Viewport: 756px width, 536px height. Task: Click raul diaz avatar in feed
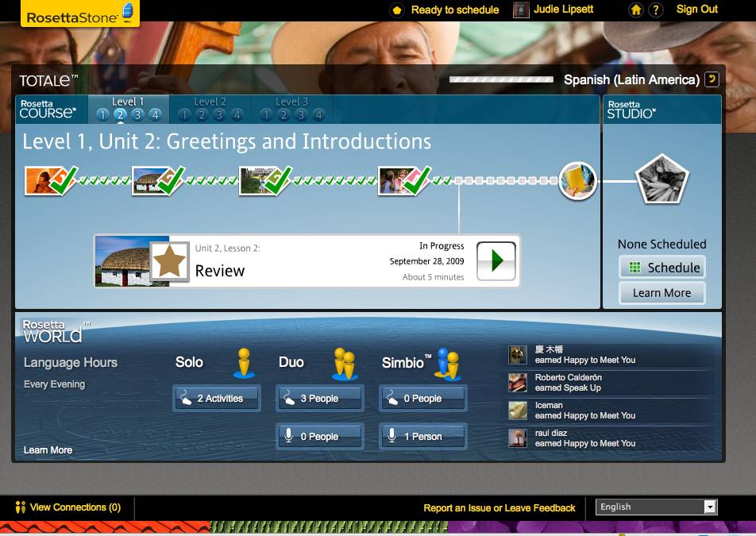(x=518, y=438)
